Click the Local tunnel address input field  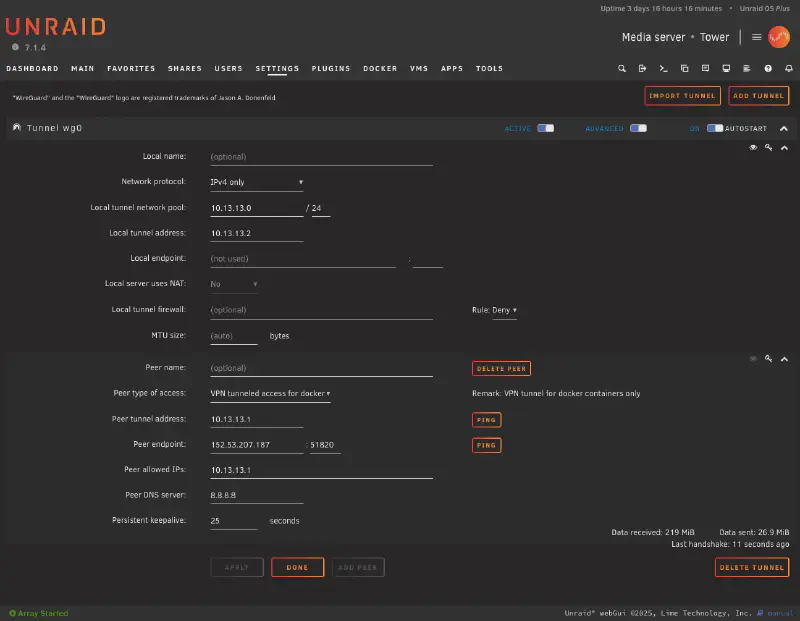point(255,232)
